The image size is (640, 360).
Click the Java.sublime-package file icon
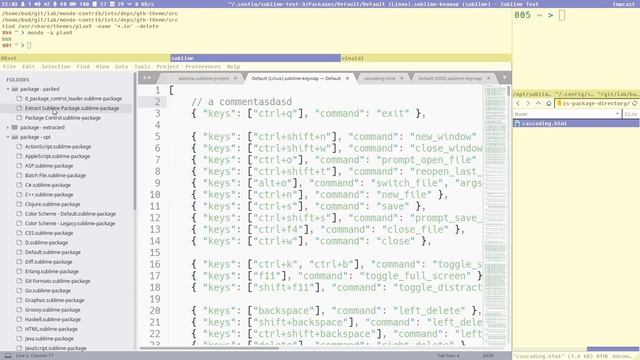19,339
